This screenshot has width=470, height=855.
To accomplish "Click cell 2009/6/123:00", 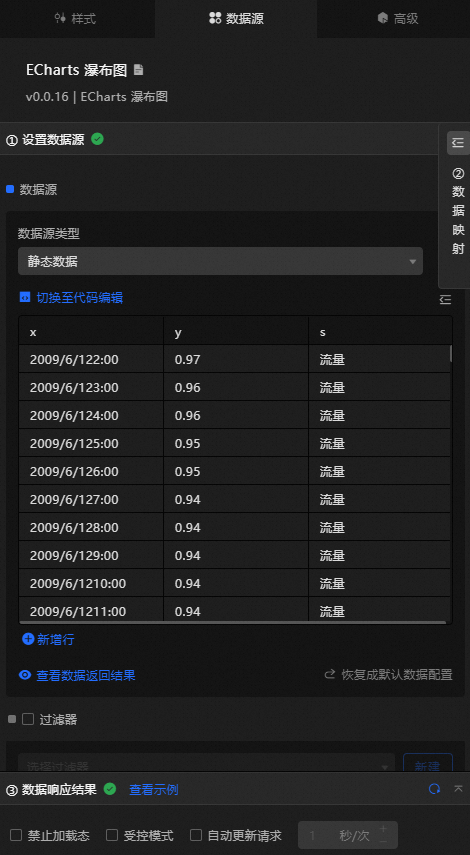I will tap(91, 388).
